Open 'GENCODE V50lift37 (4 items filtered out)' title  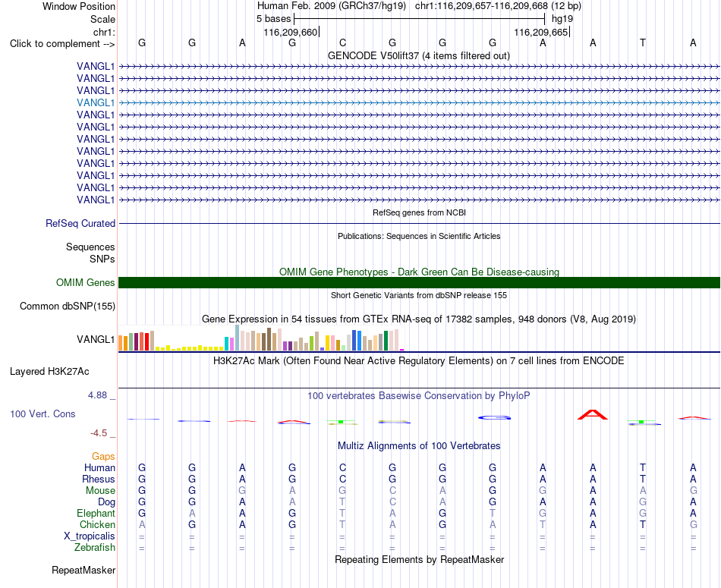click(419, 55)
